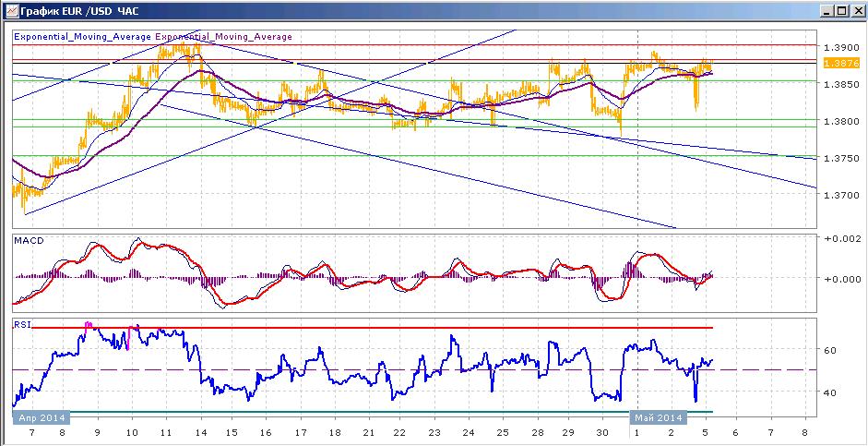
Task: Click date 29 on the time axis
Action: coord(570,431)
